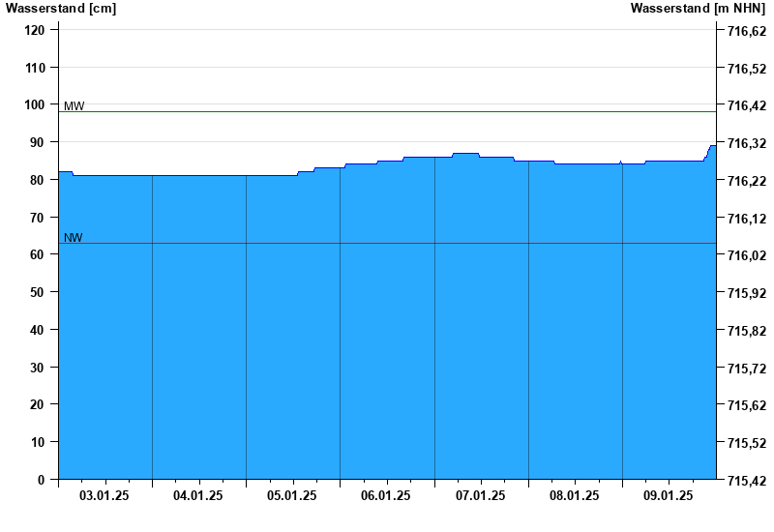Click the right axis value 715,82
774x532 pixels.
pyautogui.click(x=747, y=331)
